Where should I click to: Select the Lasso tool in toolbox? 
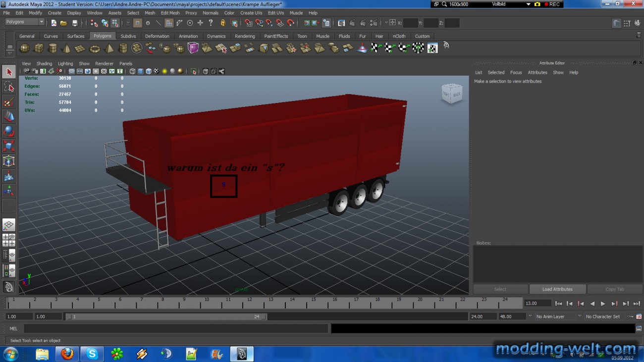[x=9, y=87]
